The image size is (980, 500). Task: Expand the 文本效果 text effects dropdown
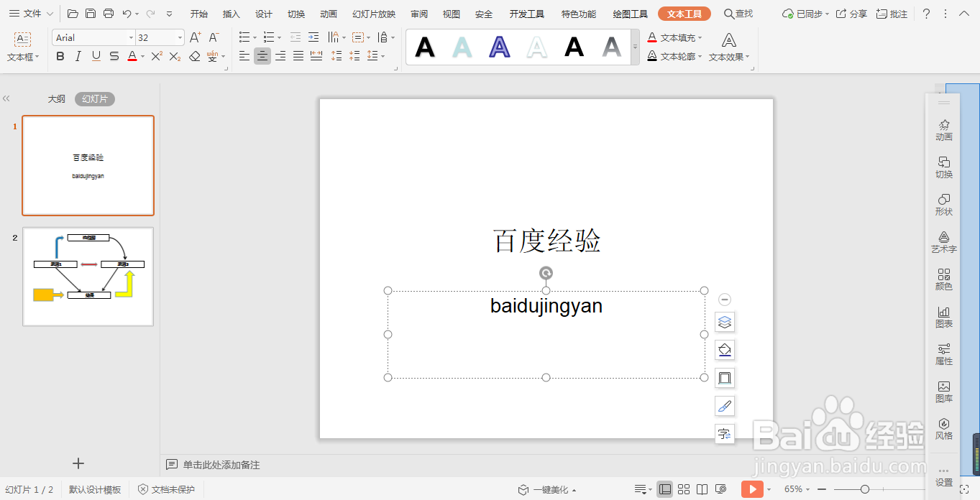point(748,57)
